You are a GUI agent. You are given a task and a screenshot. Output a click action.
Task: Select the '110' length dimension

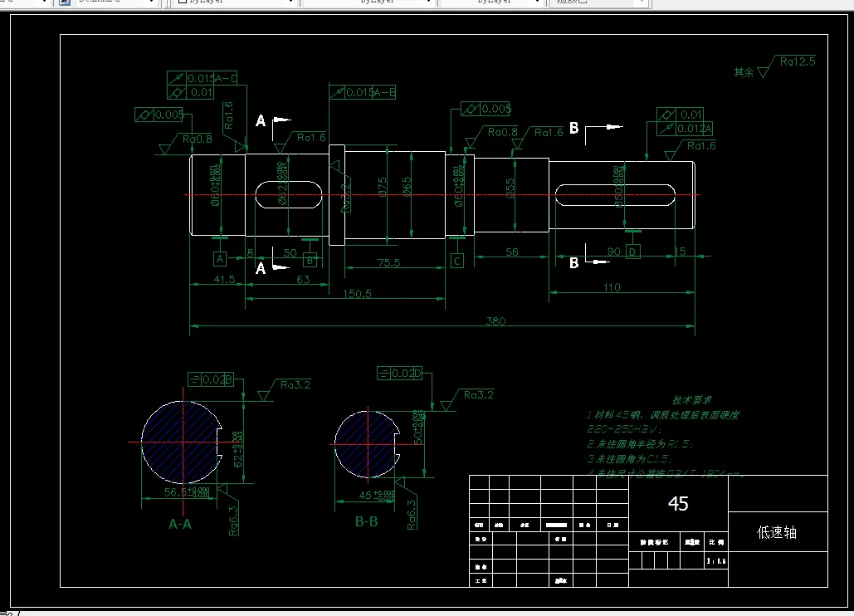point(612,287)
